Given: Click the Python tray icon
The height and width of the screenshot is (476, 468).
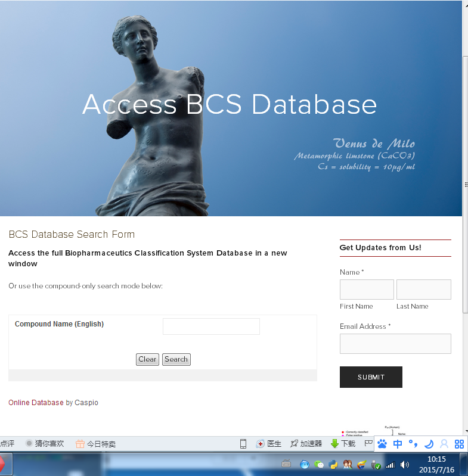Looking at the screenshot, I should [333, 464].
